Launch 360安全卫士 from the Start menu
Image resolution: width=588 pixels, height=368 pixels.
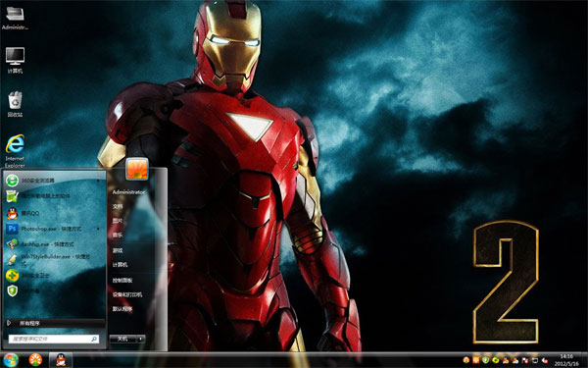(54, 276)
